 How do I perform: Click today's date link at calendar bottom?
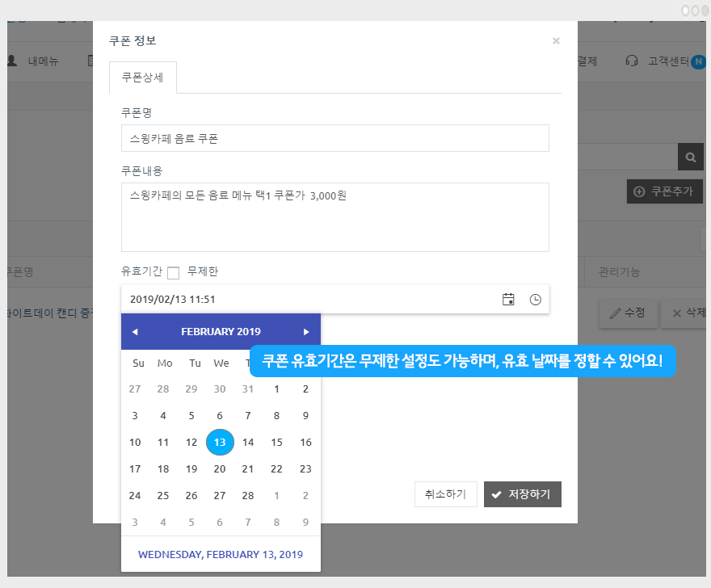pyautogui.click(x=221, y=554)
